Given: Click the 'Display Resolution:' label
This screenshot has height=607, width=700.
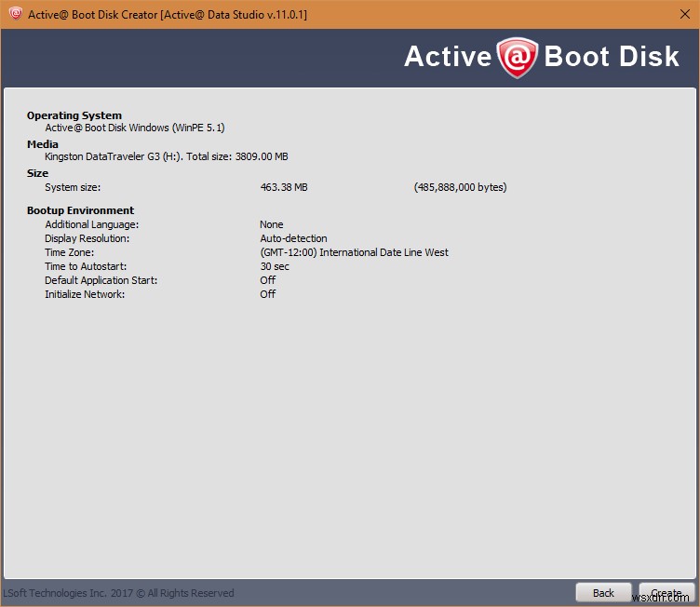Looking at the screenshot, I should [87, 238].
